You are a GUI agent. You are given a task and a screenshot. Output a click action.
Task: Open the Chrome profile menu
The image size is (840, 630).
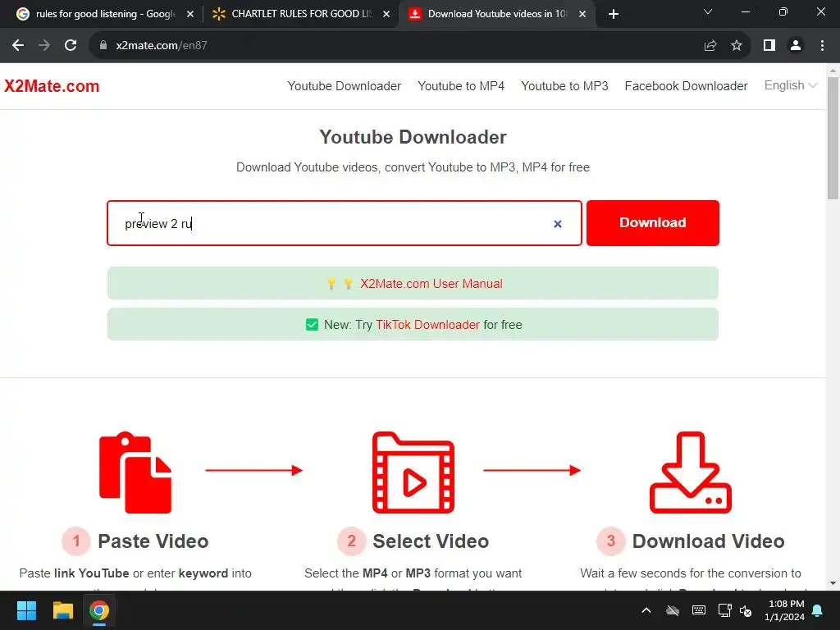[x=796, y=46]
